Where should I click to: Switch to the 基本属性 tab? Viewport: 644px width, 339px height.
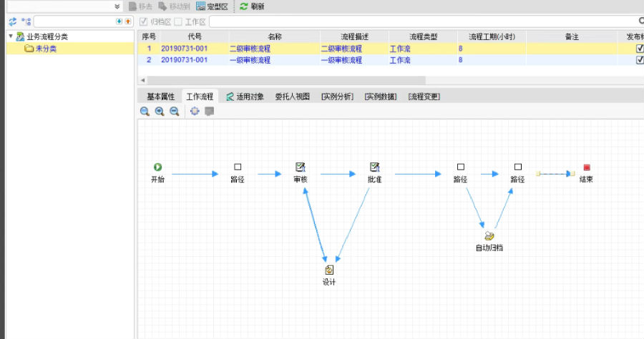[160, 97]
